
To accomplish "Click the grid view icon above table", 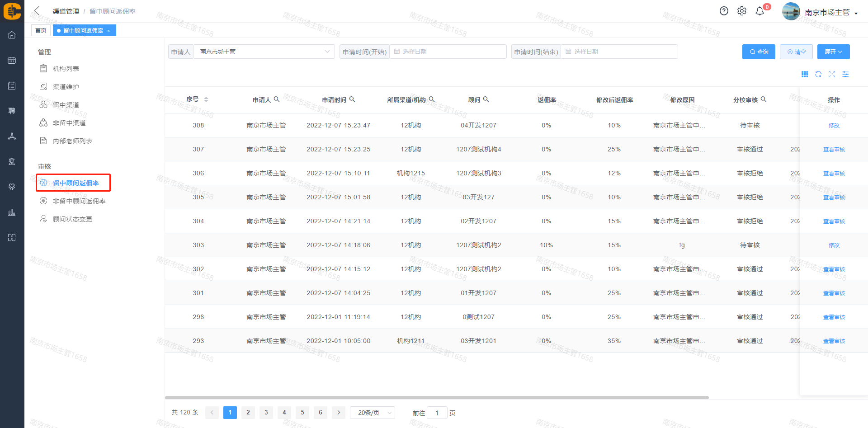I will [805, 74].
